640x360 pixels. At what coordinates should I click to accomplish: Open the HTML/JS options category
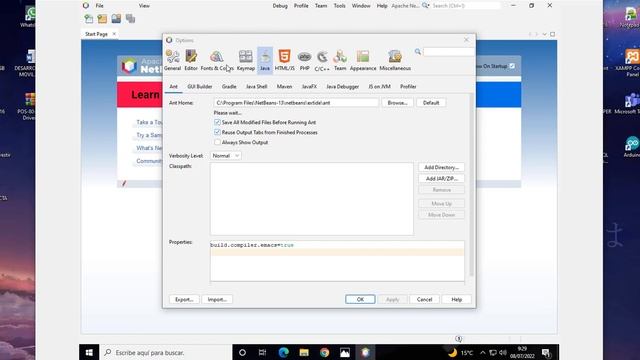[x=284, y=60]
